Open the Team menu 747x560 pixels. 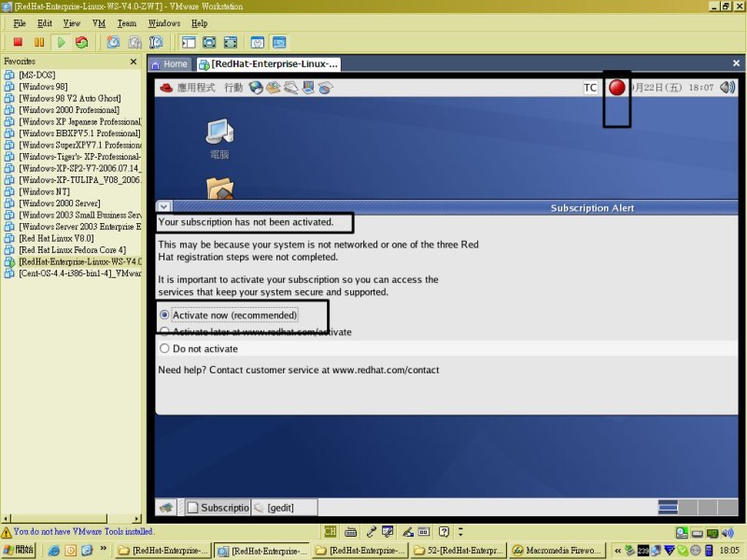(127, 23)
